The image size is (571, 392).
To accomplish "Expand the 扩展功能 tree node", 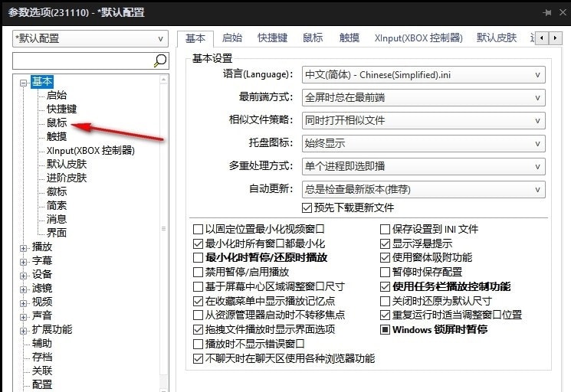I will (23, 332).
